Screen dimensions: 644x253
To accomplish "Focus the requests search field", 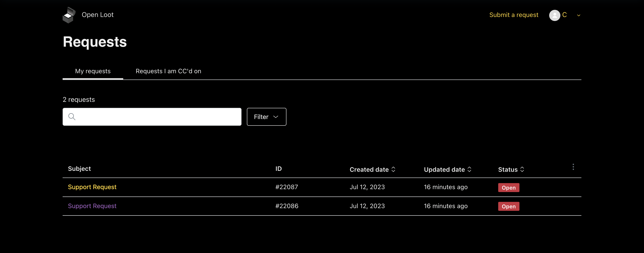I will [152, 117].
